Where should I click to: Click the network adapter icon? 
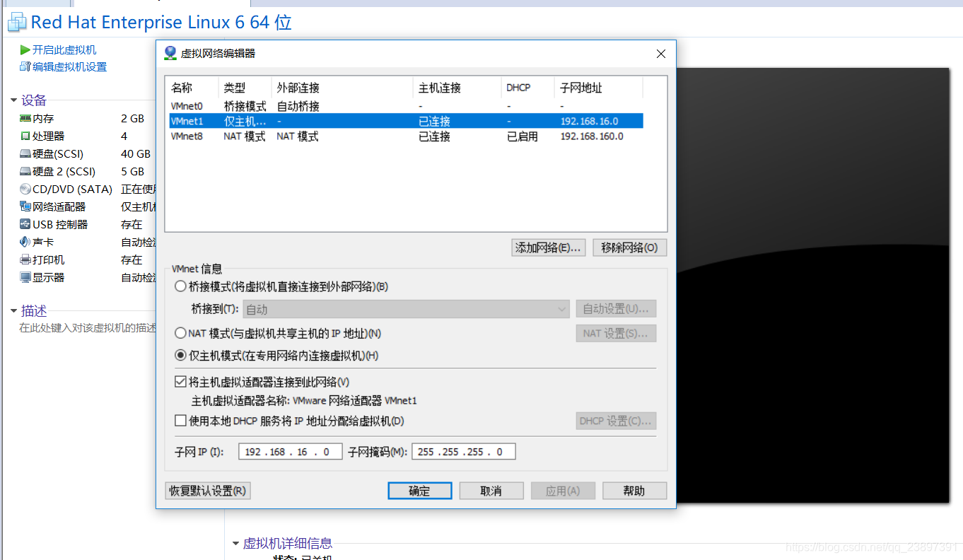25,206
